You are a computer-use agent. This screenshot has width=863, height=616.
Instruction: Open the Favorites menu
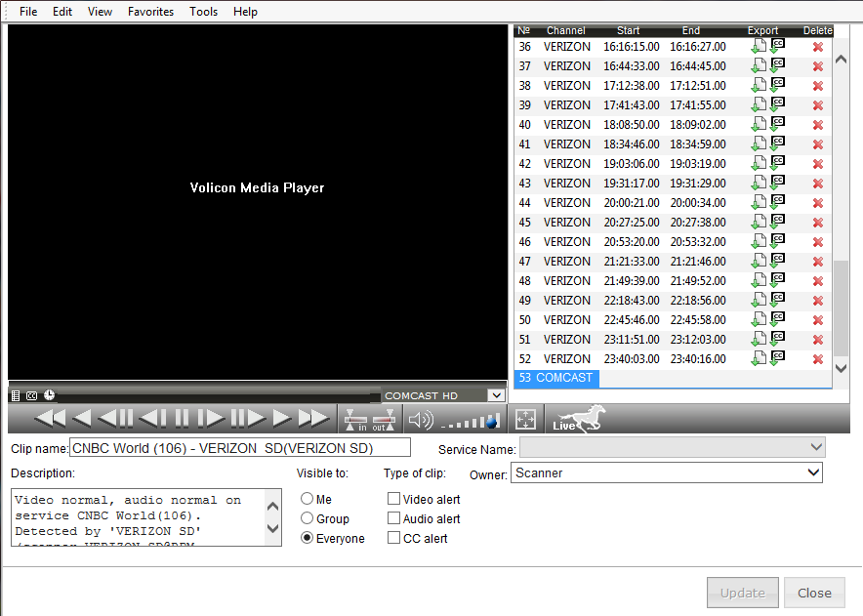(x=150, y=12)
